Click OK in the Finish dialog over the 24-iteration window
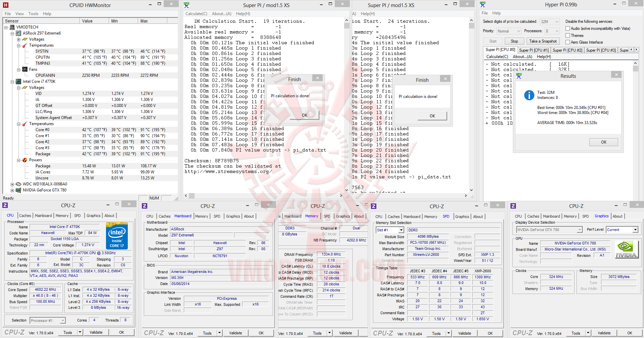Screen dimensions: 644x338 tap(432, 116)
